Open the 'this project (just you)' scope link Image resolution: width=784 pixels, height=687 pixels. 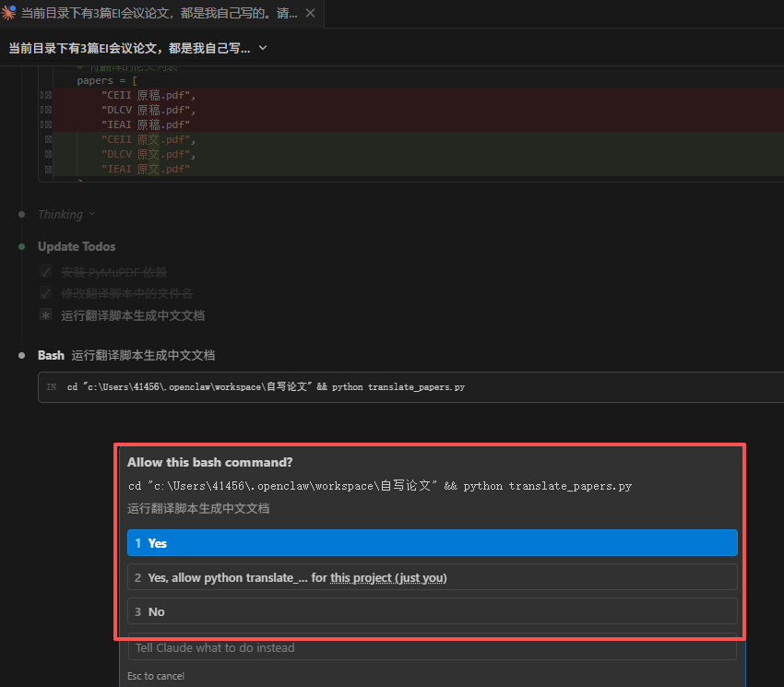point(388,578)
